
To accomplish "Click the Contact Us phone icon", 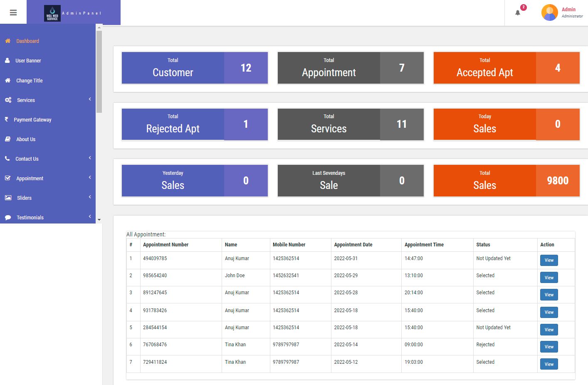I will point(7,159).
